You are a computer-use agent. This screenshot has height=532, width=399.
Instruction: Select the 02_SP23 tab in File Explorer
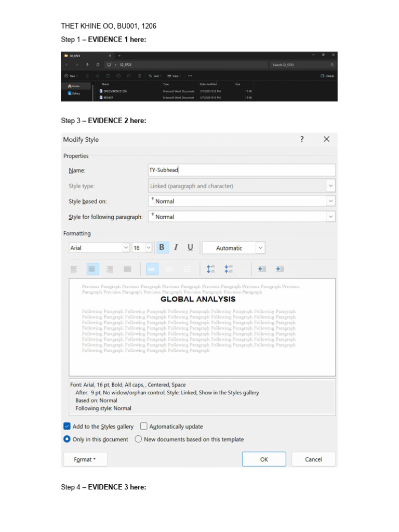[x=87, y=56]
